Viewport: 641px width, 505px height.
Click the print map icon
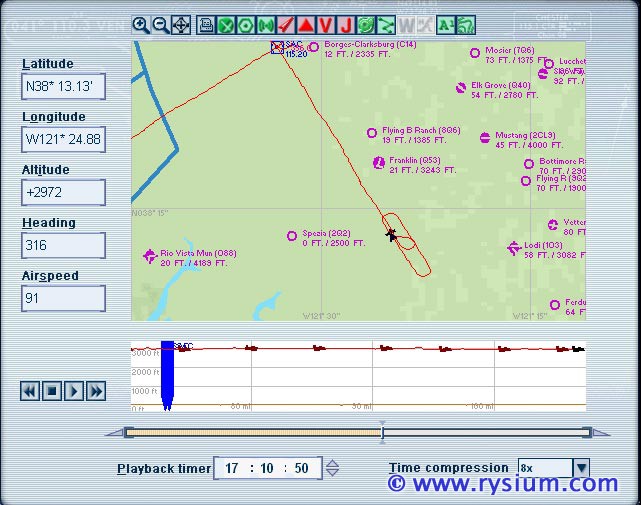[x=206, y=25]
